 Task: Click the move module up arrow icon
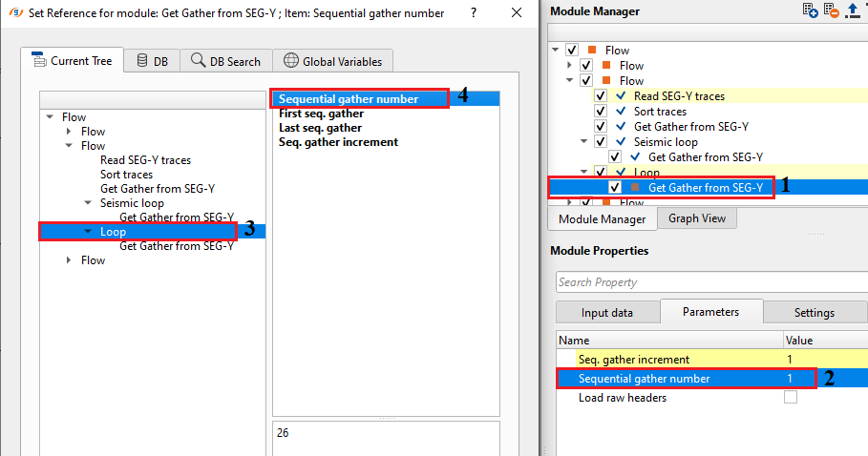click(852, 10)
